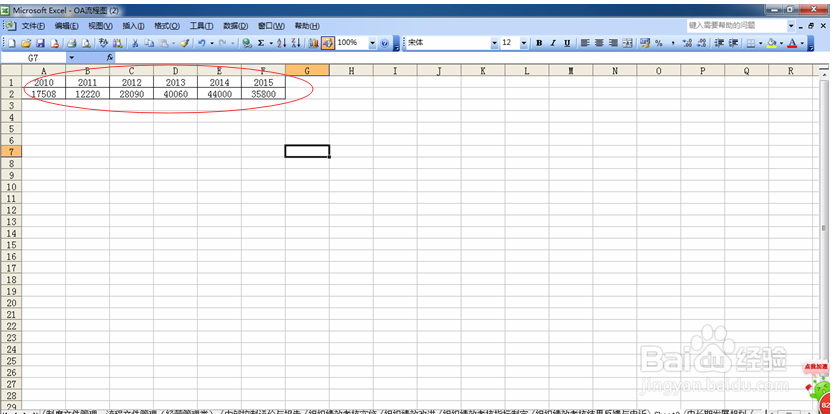835x414 pixels.
Task: Apply comma style number format
Action: (x=673, y=43)
